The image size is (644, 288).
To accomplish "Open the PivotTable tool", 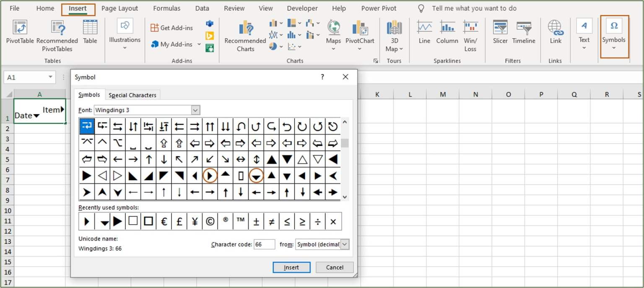I will click(x=20, y=36).
